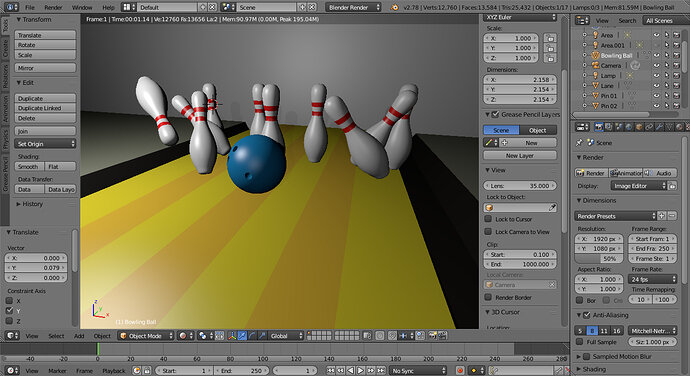The image size is (690, 376).
Task: Click the lock icon beside X scale
Action: click(x=550, y=38)
